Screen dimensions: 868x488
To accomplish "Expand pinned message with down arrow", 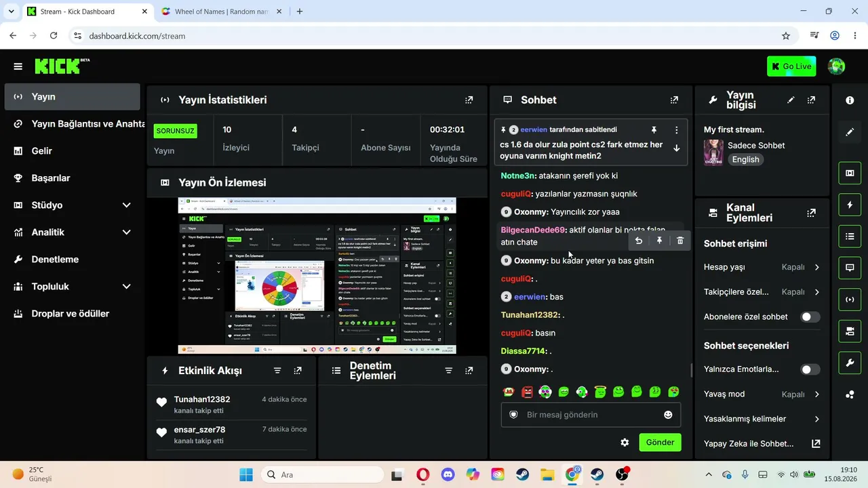I will point(676,148).
